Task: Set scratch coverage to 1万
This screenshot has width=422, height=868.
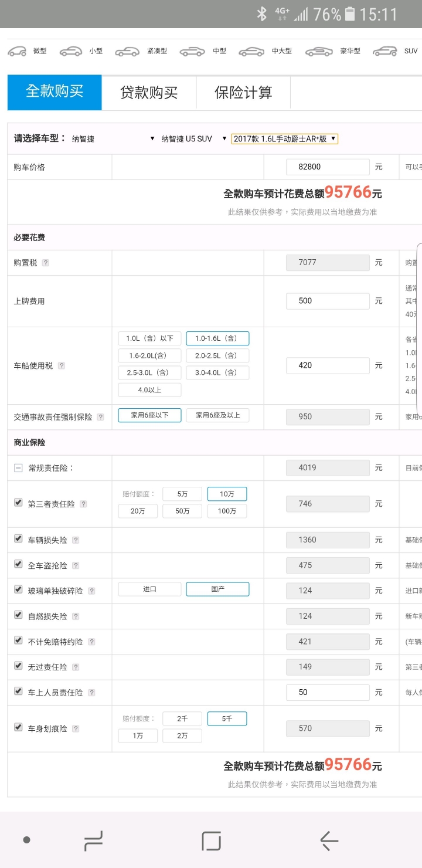Action: (138, 735)
